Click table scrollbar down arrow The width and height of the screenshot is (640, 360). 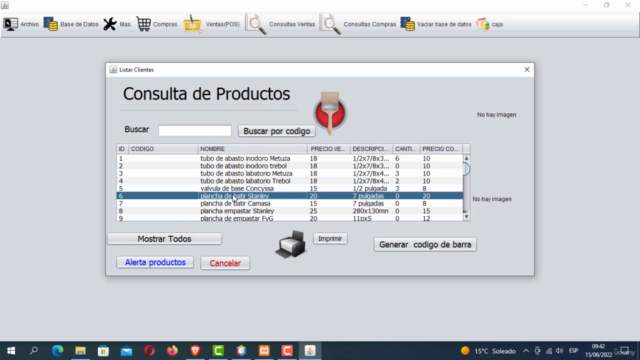(x=467, y=217)
